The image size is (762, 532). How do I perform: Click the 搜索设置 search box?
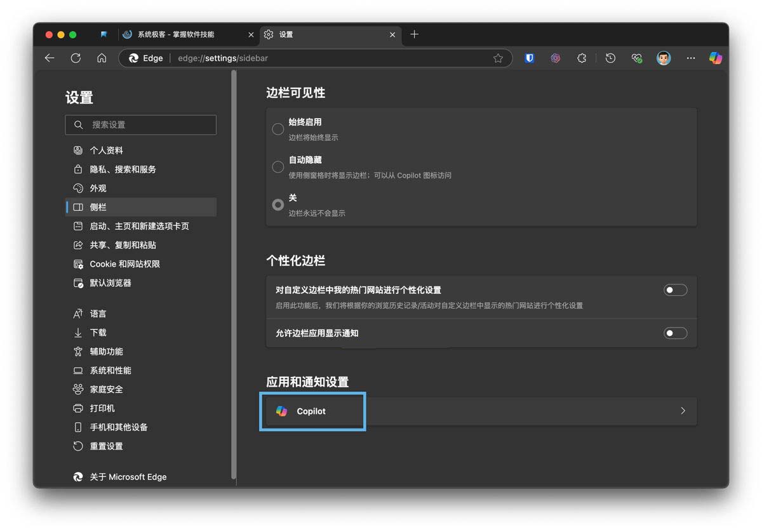click(140, 124)
